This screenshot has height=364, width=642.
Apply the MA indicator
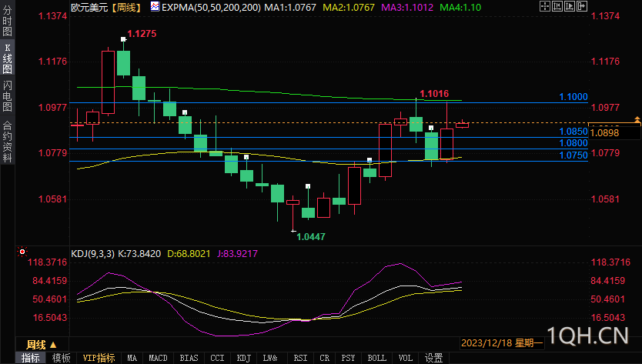pyautogui.click(x=132, y=358)
